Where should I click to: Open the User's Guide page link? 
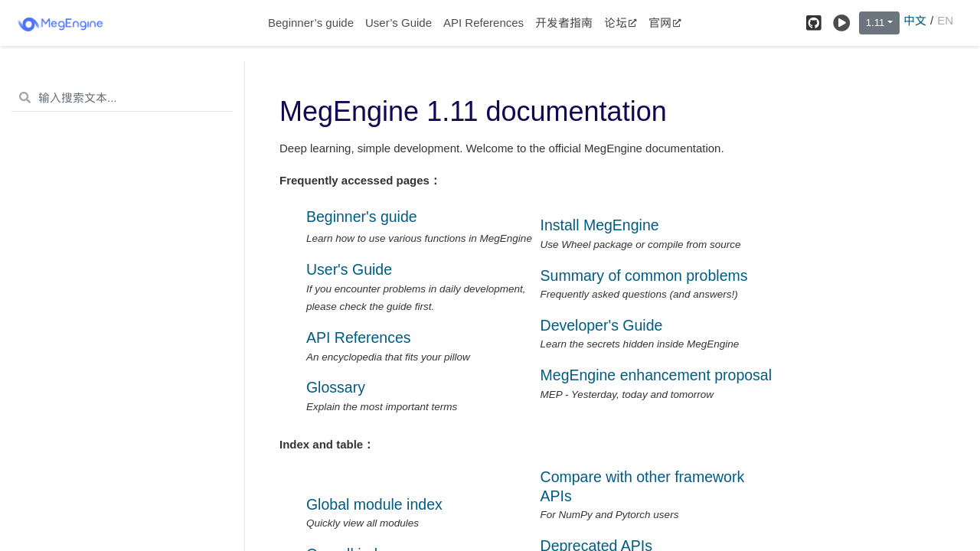(x=349, y=269)
